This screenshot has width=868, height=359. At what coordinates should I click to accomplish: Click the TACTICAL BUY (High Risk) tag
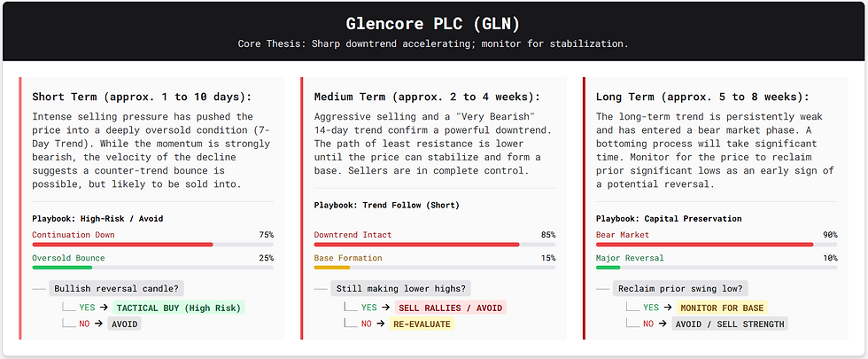(x=178, y=308)
